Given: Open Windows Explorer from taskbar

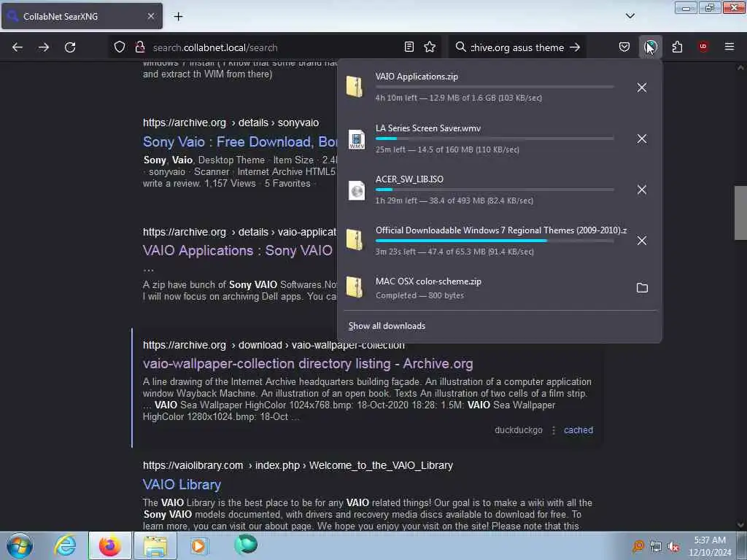Looking at the screenshot, I should 155,545.
